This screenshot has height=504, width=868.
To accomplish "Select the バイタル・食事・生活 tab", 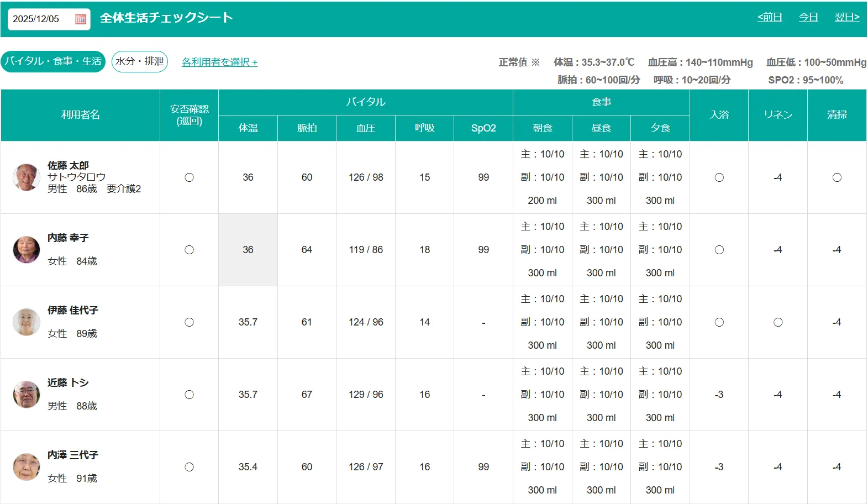I will pyautogui.click(x=53, y=61).
